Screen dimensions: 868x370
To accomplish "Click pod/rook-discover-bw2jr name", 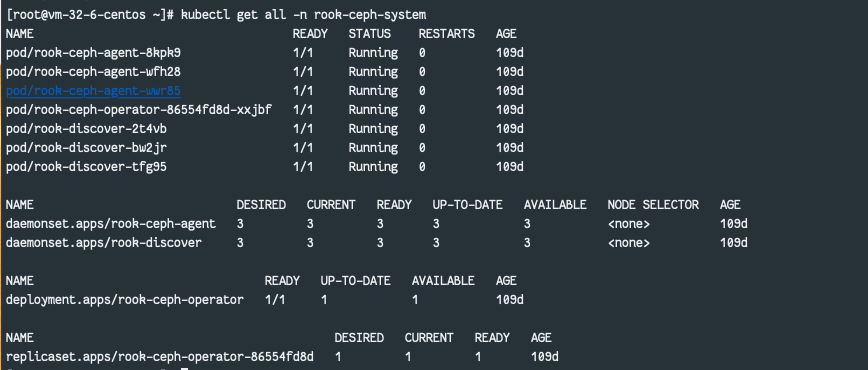I will pos(86,147).
